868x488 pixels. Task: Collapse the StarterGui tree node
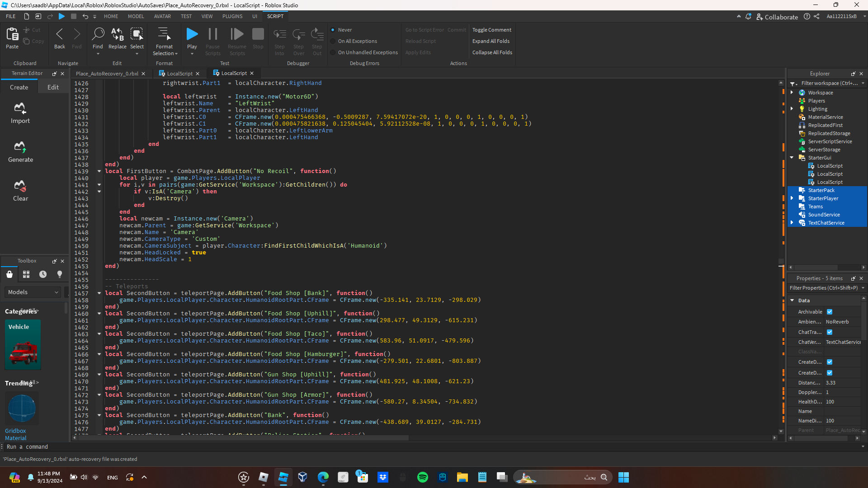click(x=792, y=158)
